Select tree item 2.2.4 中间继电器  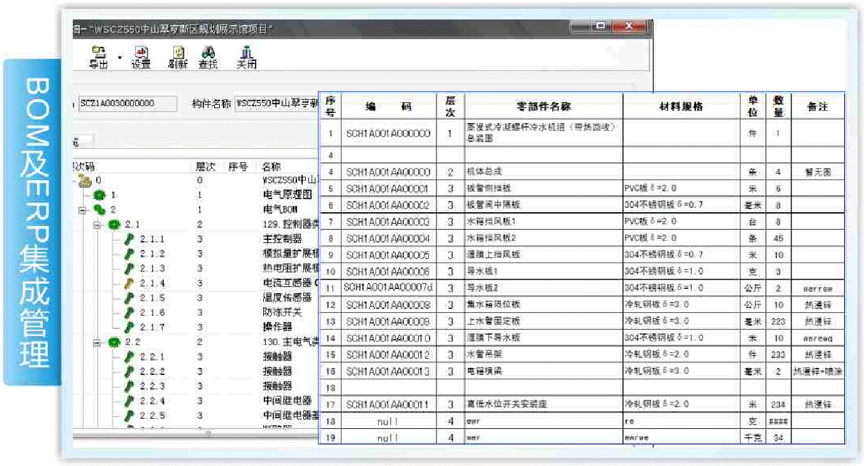pos(152,401)
